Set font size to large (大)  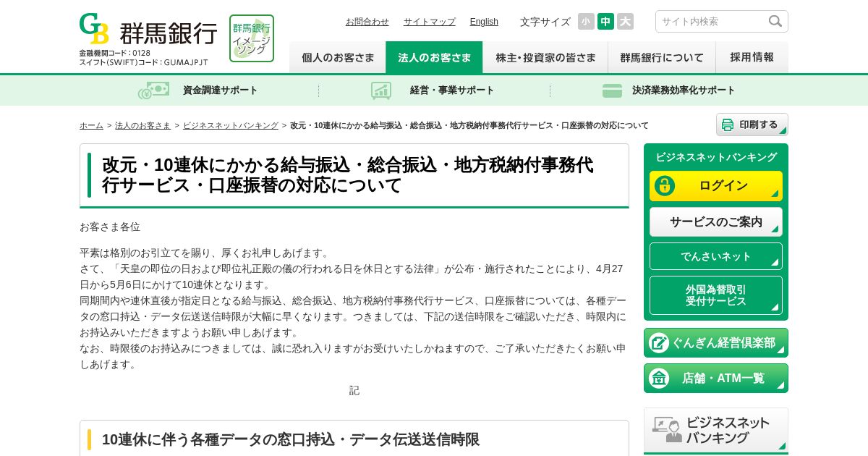point(625,22)
